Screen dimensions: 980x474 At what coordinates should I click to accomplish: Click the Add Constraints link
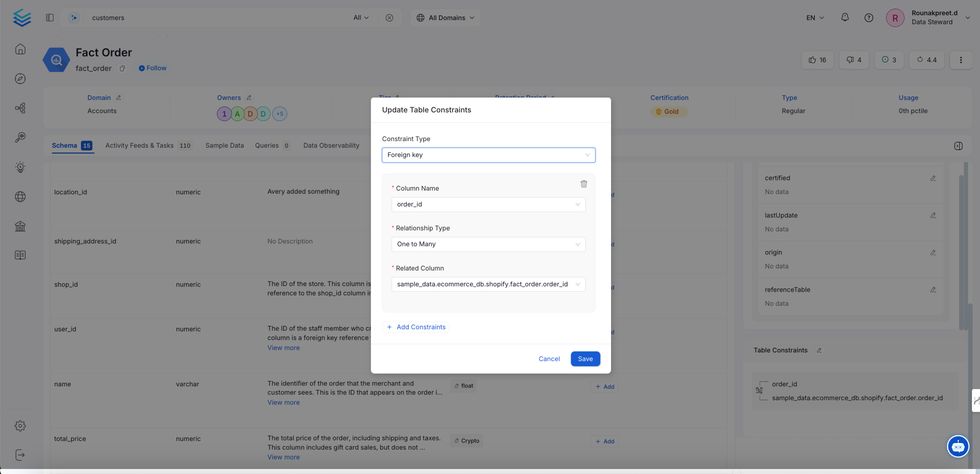click(416, 327)
